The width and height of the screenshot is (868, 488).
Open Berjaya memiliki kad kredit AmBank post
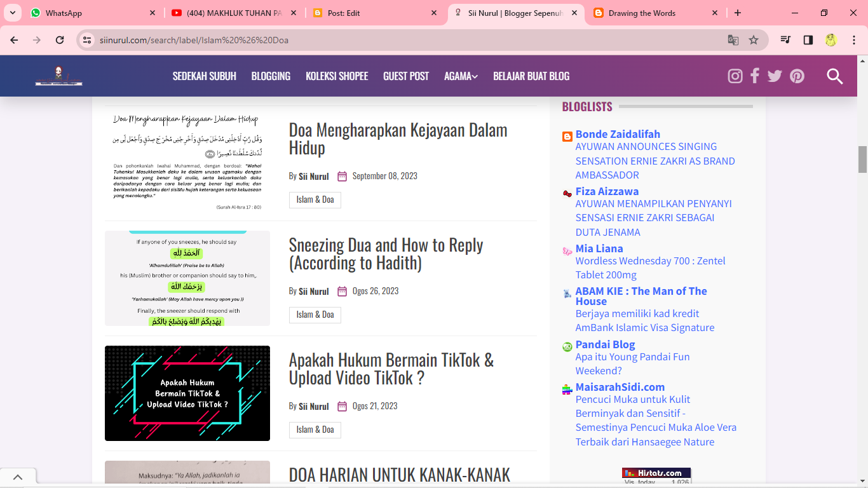645,320
